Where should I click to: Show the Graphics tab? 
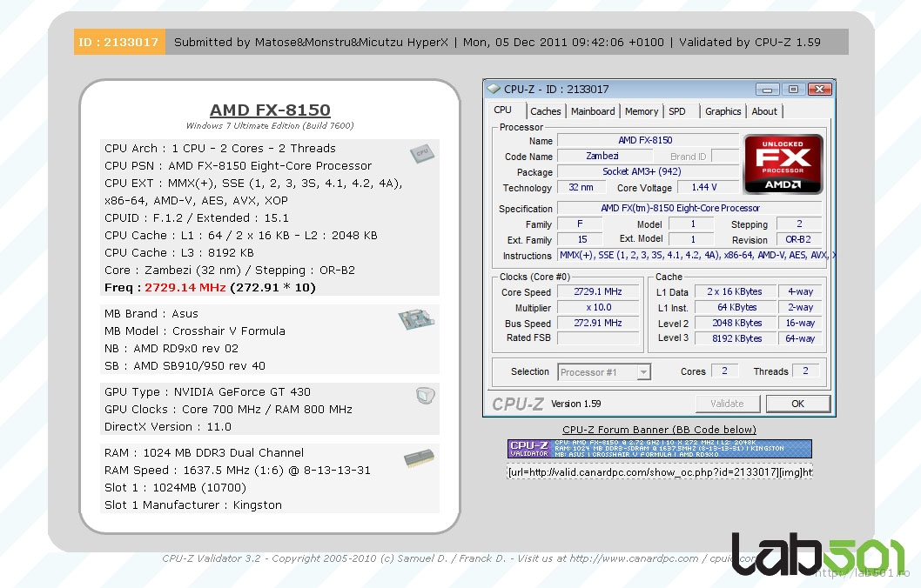(723, 111)
